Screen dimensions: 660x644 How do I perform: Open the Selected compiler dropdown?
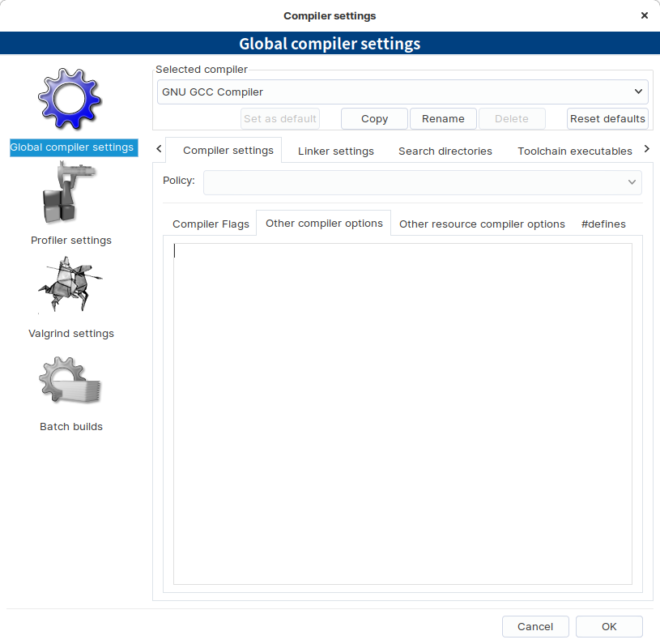402,92
